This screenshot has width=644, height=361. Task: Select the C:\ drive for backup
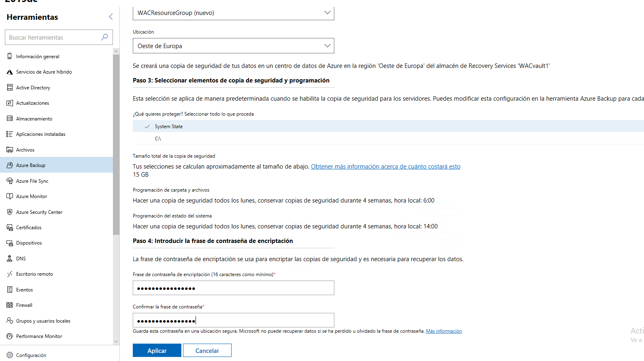(158, 139)
